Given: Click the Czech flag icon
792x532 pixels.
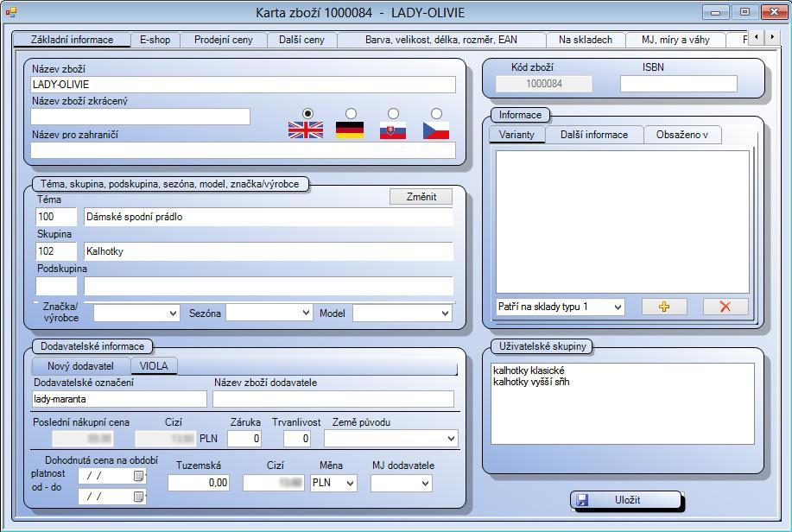Looking at the screenshot, I should point(436,130).
